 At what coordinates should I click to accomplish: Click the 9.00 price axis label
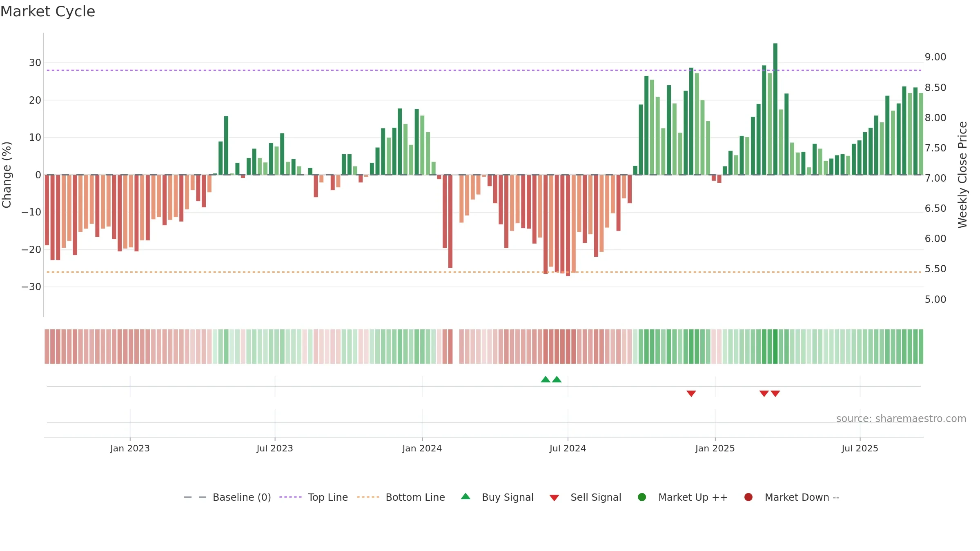(935, 57)
